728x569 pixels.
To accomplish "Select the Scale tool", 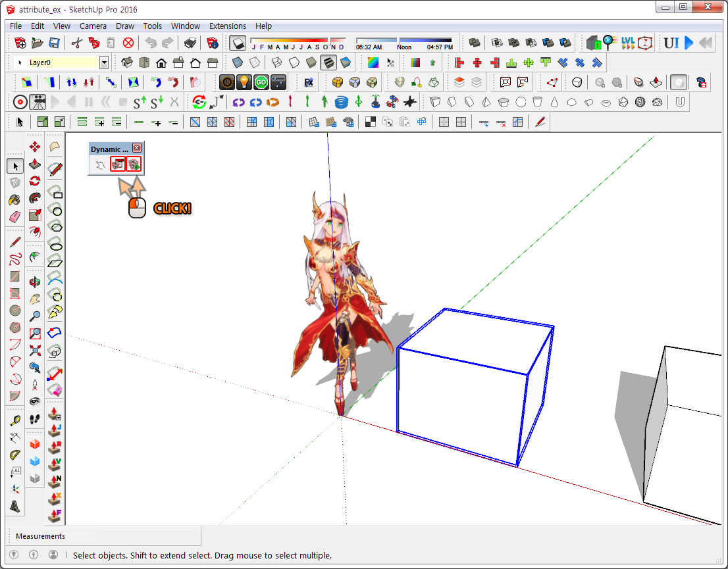I will 35,215.
